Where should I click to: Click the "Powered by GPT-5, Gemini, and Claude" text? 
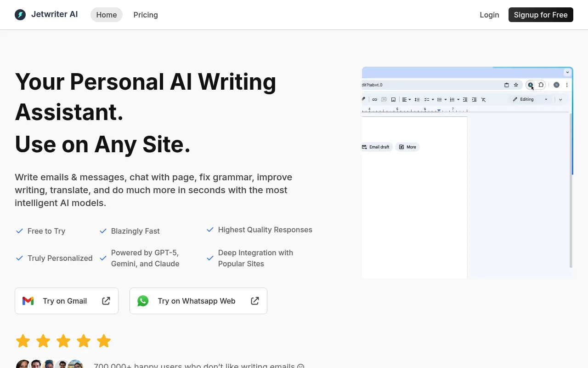pos(145,258)
